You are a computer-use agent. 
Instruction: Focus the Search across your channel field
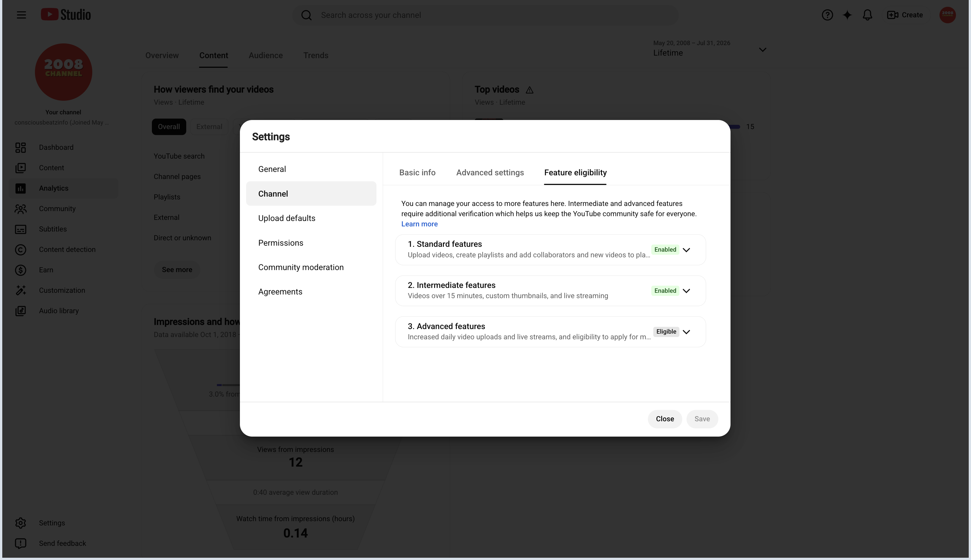[x=485, y=15]
